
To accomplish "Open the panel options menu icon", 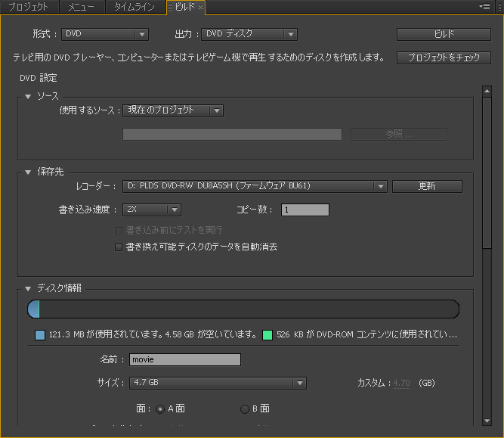I will point(485,7).
